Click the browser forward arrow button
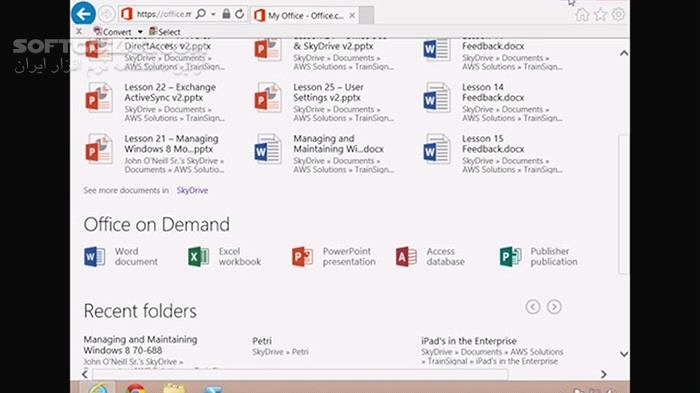The height and width of the screenshot is (393, 700). click(106, 14)
